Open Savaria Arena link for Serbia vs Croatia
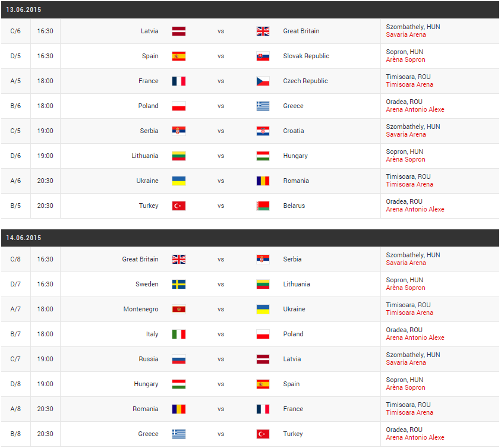The image size is (501, 448). [x=406, y=135]
